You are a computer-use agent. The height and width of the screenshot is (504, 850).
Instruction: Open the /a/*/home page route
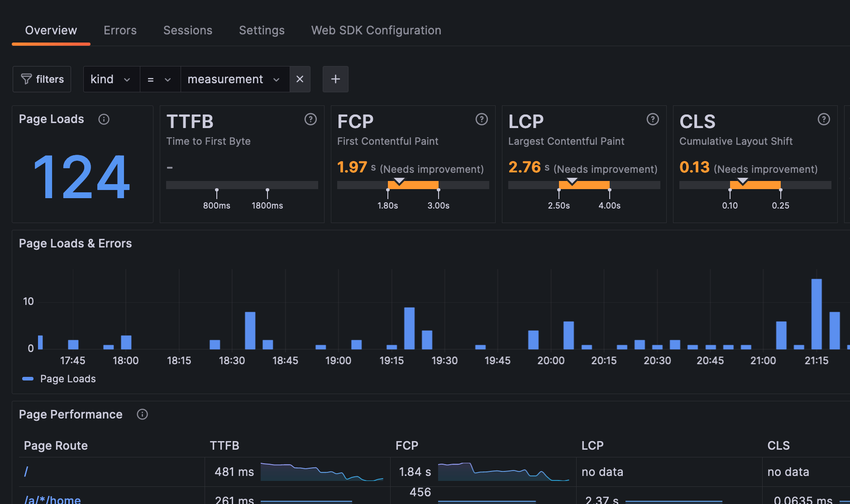click(53, 499)
